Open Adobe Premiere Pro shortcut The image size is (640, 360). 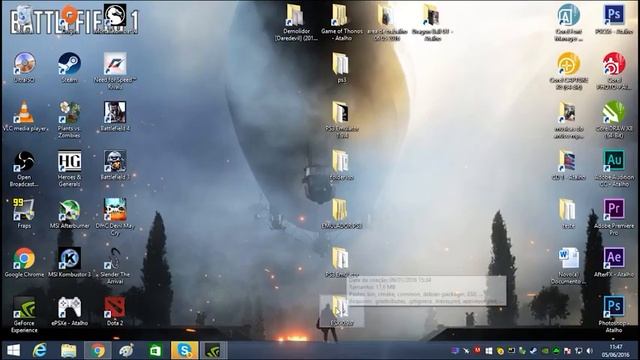pyautogui.click(x=614, y=217)
